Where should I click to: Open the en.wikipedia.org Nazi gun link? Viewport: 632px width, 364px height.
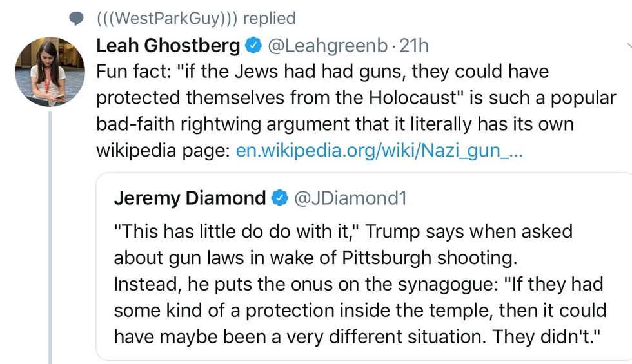point(379,150)
